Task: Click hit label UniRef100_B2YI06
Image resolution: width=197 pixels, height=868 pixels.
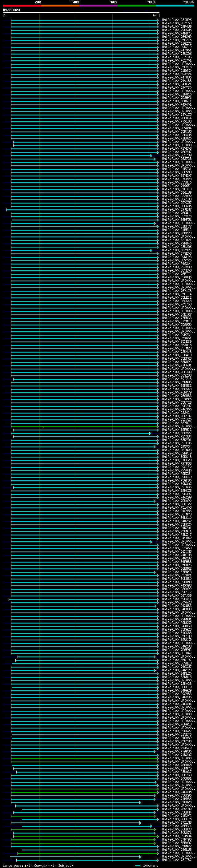Action: click(x=176, y=57)
